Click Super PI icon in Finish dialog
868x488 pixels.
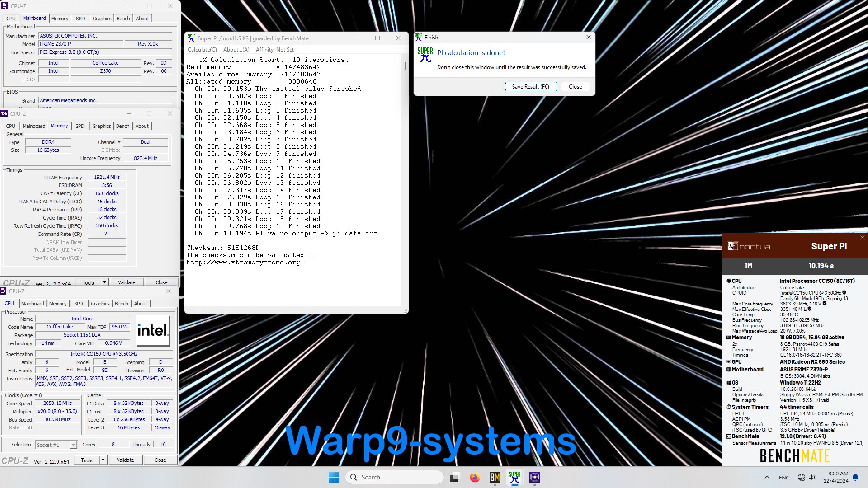(x=425, y=55)
